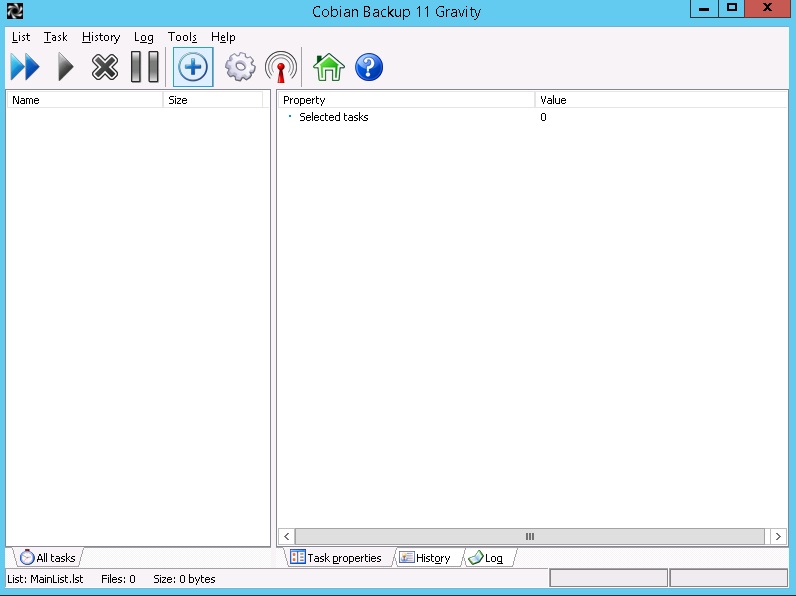
Task: Pause the backup with pause icon
Action: pos(145,67)
